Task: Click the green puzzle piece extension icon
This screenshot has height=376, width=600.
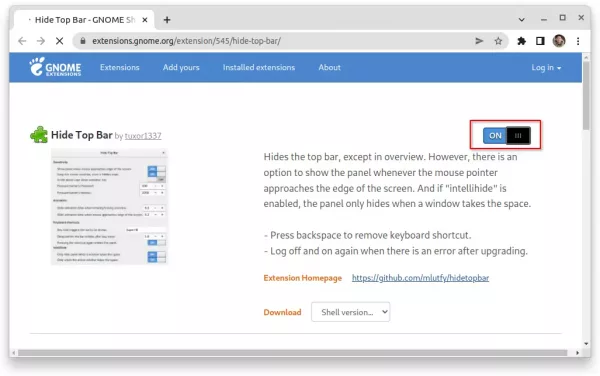Action: pos(39,135)
